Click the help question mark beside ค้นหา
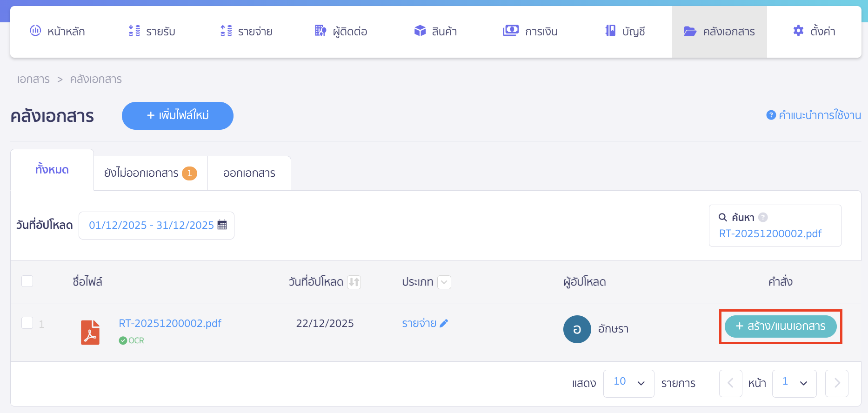 pyautogui.click(x=763, y=217)
